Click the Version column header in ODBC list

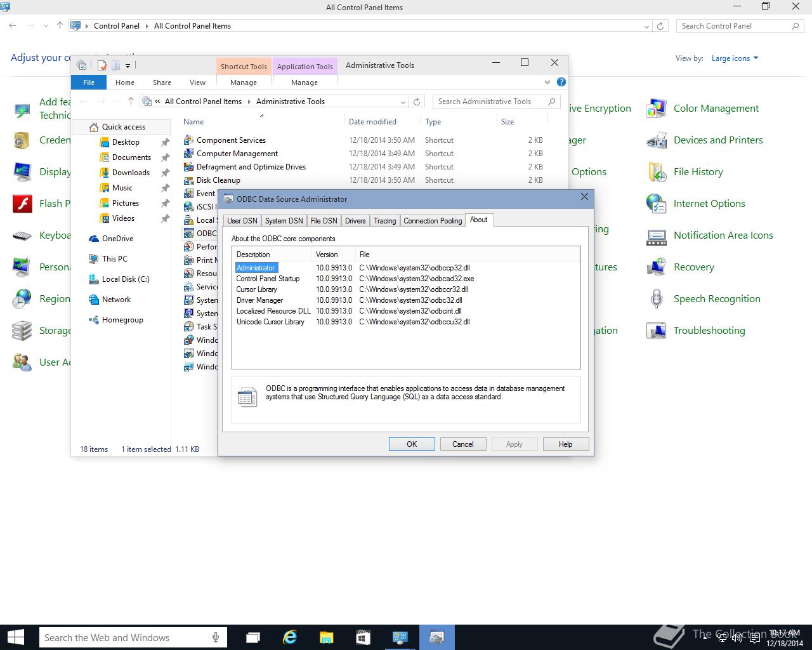click(x=334, y=255)
